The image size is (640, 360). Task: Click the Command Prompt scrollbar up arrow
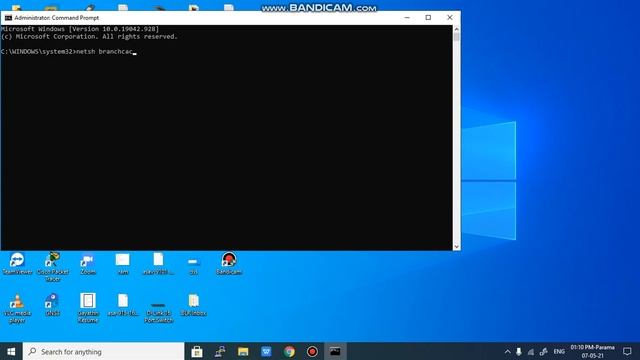(456, 29)
